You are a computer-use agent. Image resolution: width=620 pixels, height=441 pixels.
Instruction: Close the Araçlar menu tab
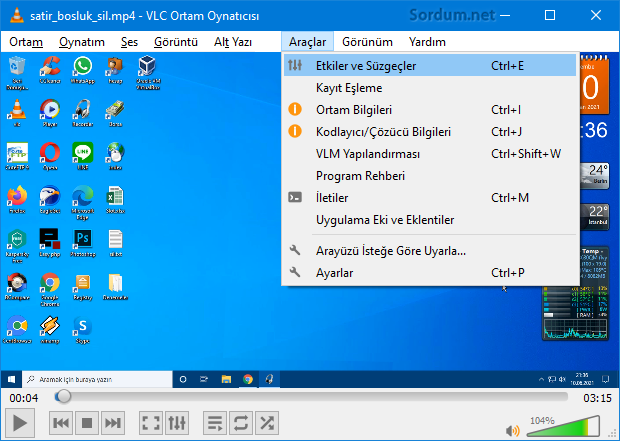[307, 42]
